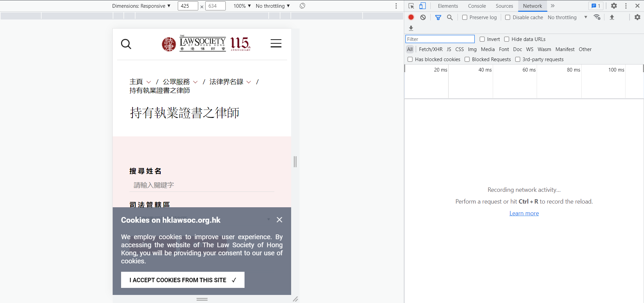This screenshot has width=644, height=303.
Task: Click the website search magnifier icon
Action: tap(126, 44)
